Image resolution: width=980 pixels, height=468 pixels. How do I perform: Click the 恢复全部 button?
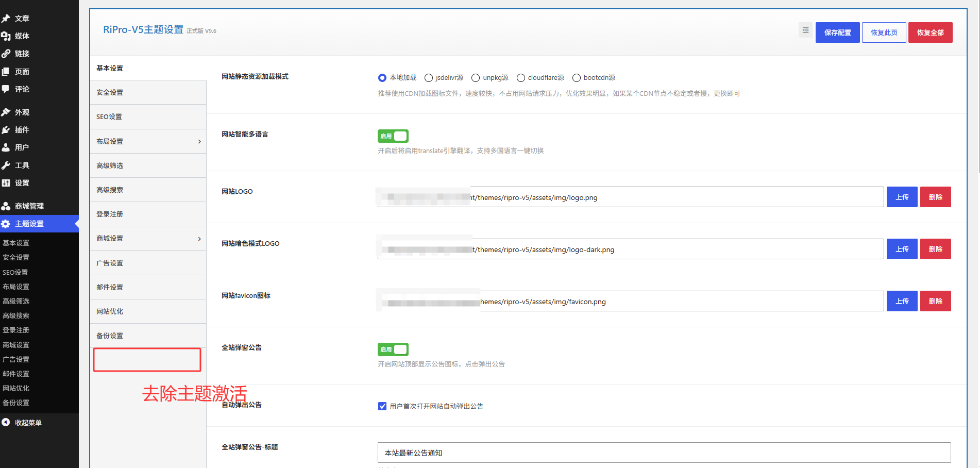931,32
